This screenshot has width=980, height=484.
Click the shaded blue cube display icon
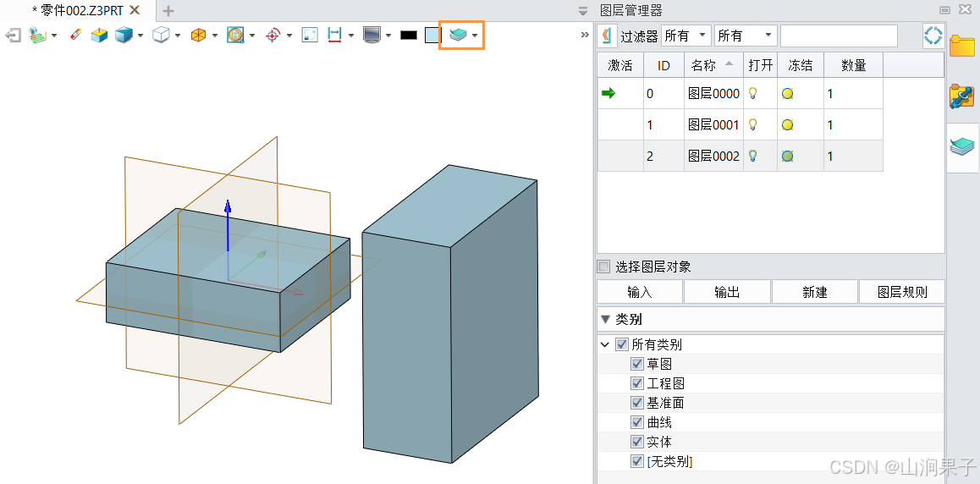pyautogui.click(x=124, y=35)
